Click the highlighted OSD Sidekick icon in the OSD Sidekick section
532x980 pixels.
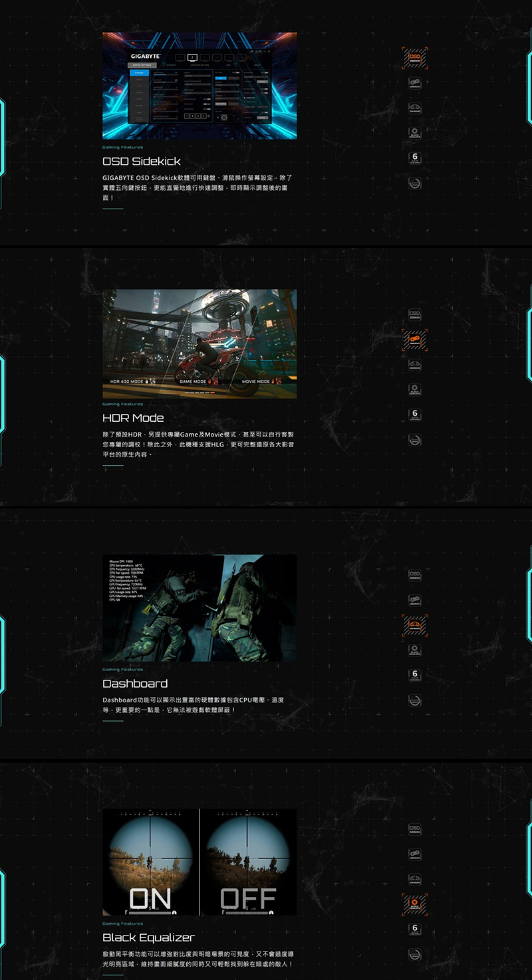[x=415, y=58]
